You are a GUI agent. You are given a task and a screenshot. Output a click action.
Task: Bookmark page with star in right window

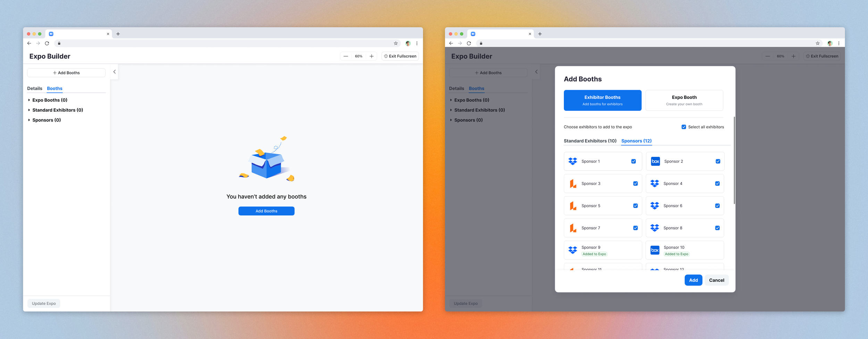coord(817,43)
